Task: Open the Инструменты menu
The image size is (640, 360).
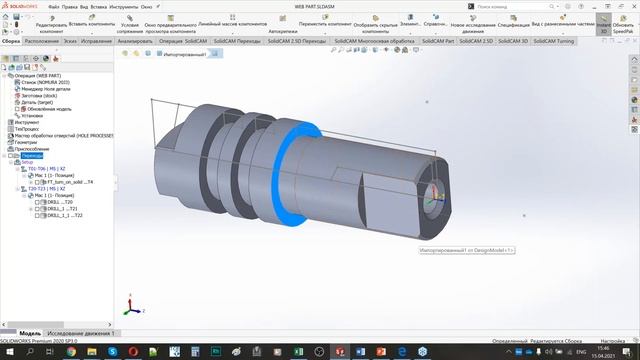Action: [124, 7]
